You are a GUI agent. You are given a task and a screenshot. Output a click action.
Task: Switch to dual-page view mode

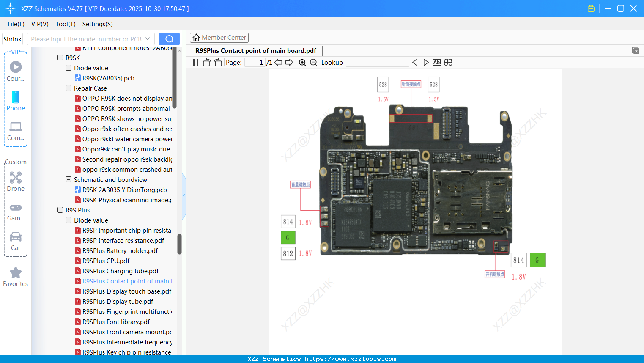[194, 62]
